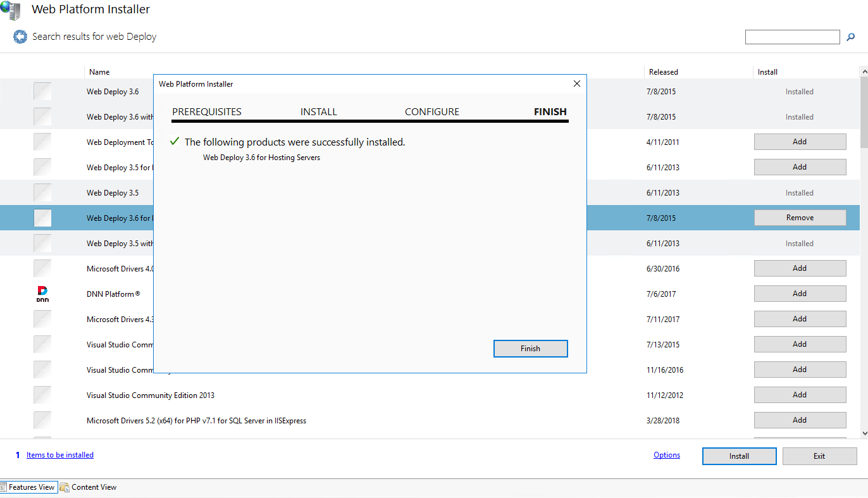Click the vertical scrollbar thumb
The height and width of the screenshot is (498, 868).
(864, 113)
